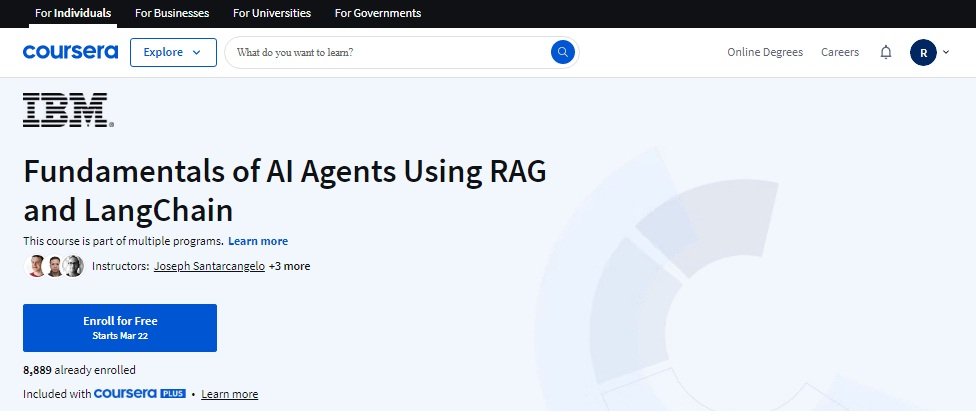Go to the Careers page
The height and width of the screenshot is (416, 976).
[x=840, y=52]
